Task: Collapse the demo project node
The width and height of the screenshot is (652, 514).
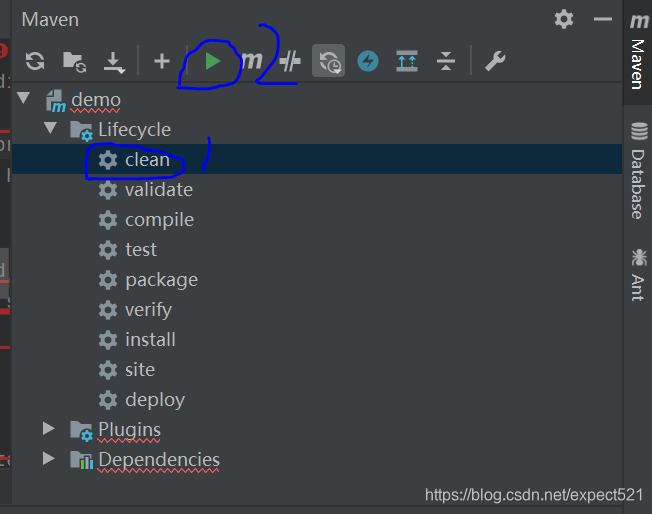Action: 23,98
